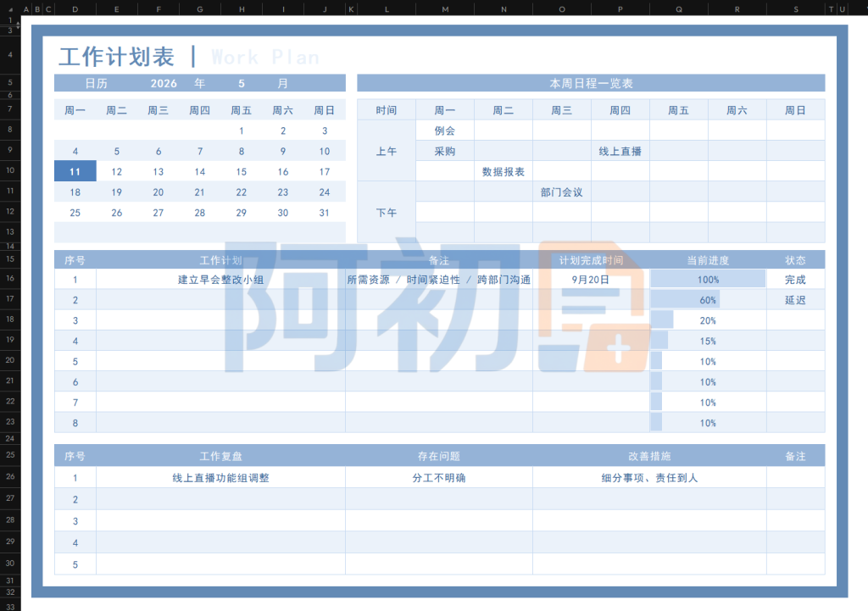Screen dimensions: 868x611
Task: Click the 20% progress bar cell
Action: (x=708, y=320)
